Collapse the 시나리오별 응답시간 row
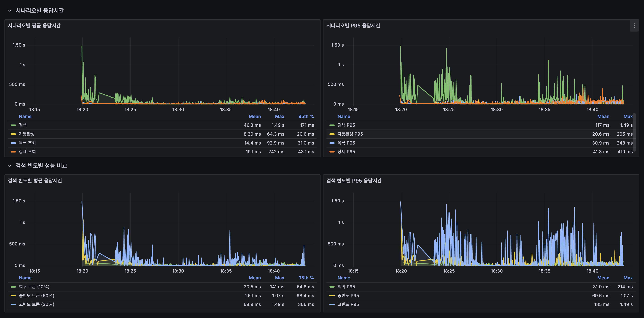 coord(10,11)
